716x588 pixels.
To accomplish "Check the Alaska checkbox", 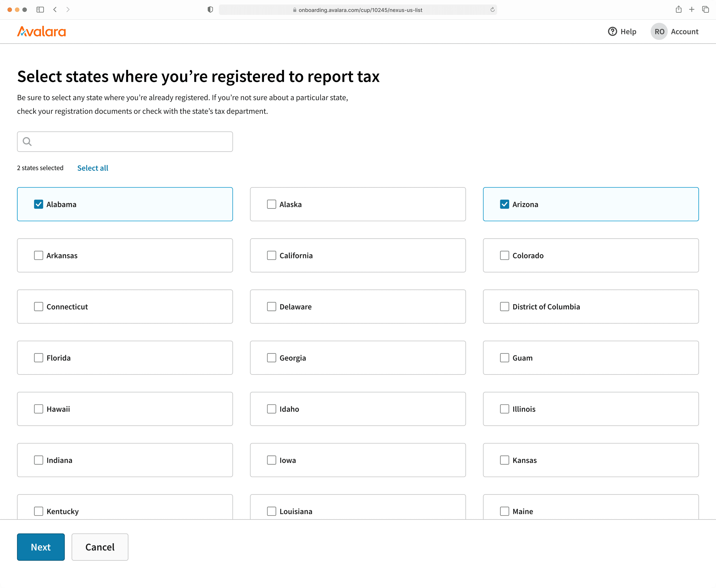I will click(x=271, y=204).
